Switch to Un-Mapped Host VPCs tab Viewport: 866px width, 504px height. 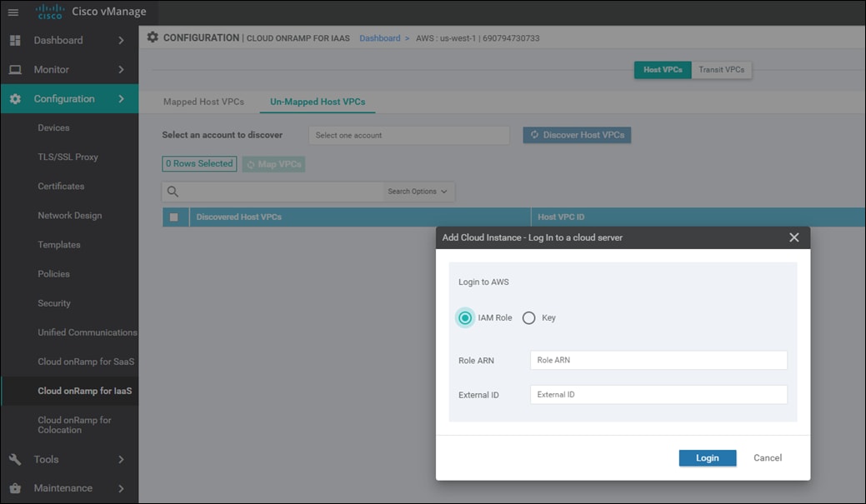318,102
